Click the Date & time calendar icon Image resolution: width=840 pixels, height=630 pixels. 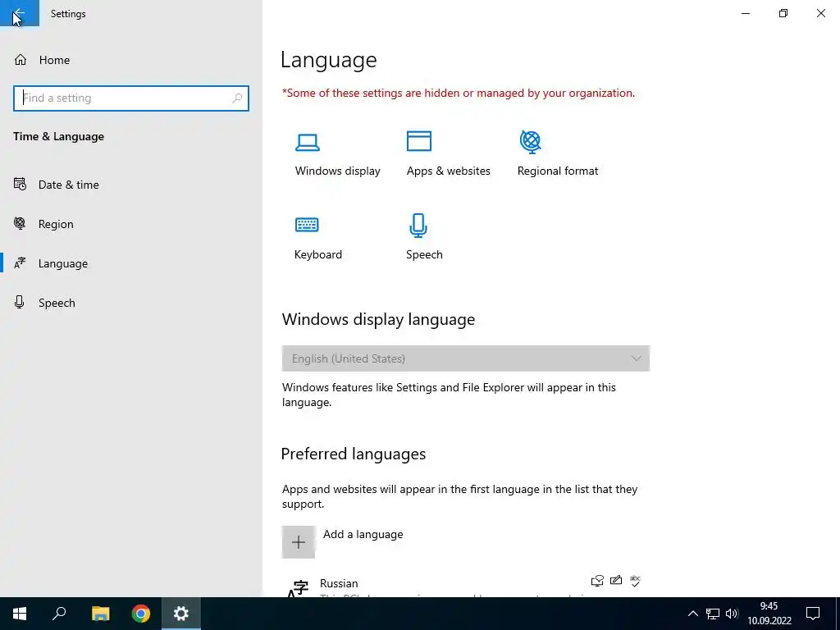[20, 185]
